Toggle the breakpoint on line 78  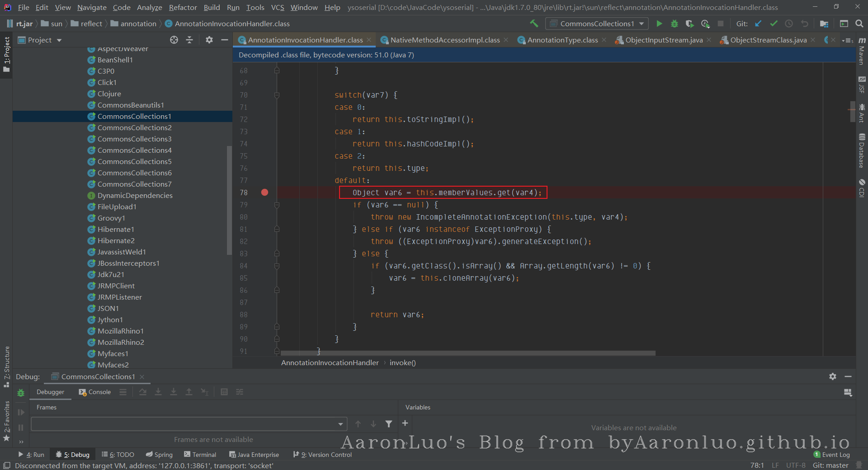tap(264, 193)
